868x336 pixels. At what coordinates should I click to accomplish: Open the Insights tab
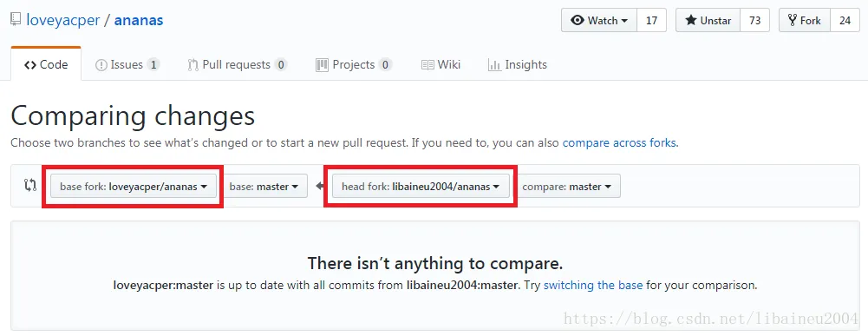coord(518,65)
